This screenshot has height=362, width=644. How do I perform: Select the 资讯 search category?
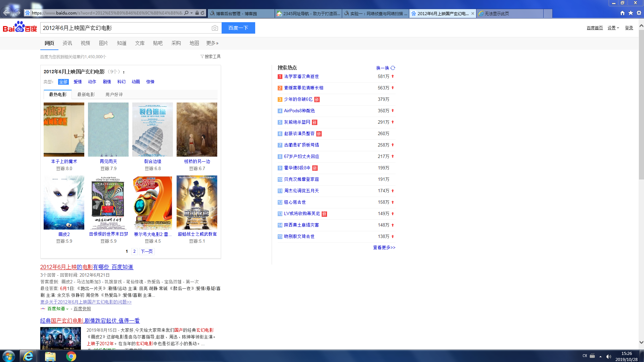(67, 43)
